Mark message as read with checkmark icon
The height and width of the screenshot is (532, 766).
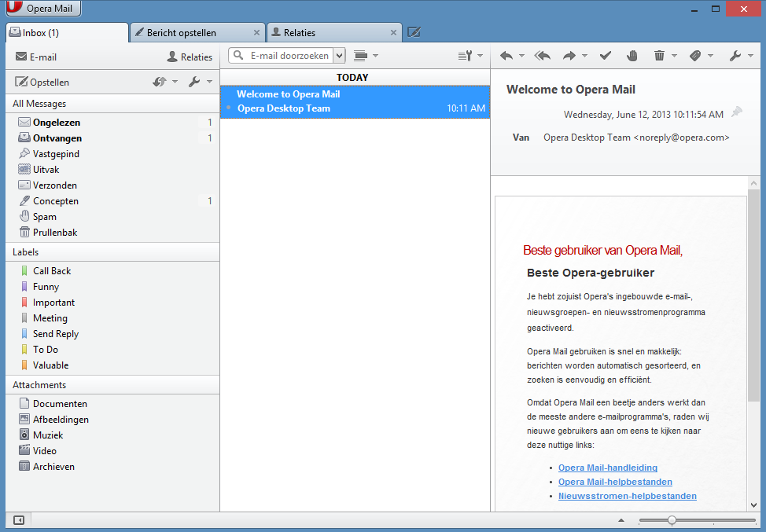click(x=605, y=56)
